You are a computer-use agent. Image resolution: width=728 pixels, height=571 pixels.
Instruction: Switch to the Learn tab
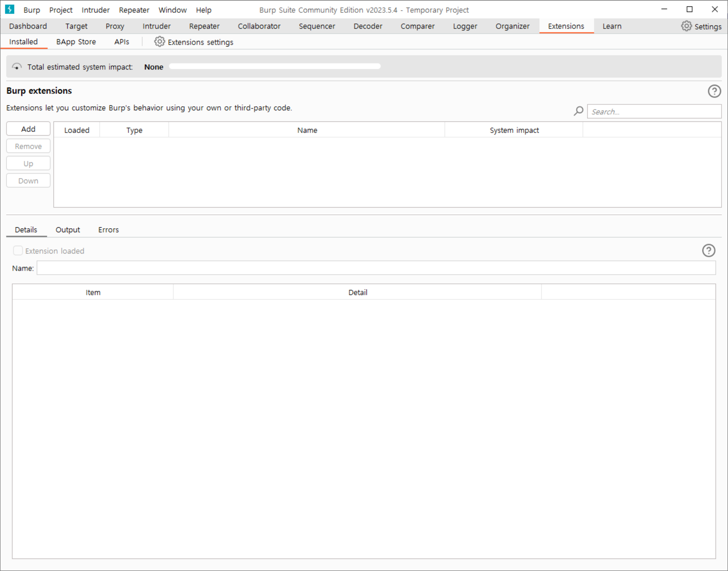coord(612,26)
